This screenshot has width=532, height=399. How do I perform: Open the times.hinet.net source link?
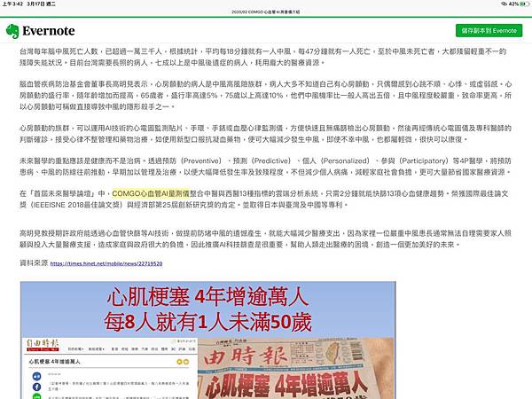point(106,263)
